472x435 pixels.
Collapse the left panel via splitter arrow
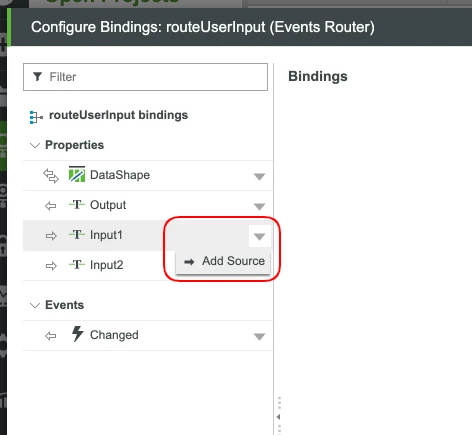point(278,417)
